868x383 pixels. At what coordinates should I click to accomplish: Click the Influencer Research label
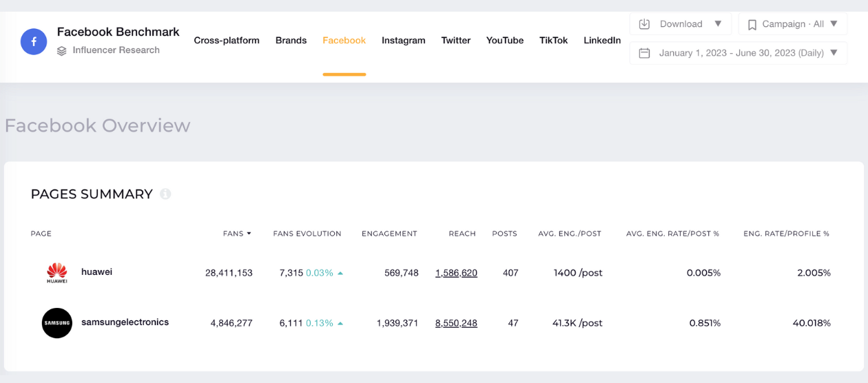tap(116, 50)
